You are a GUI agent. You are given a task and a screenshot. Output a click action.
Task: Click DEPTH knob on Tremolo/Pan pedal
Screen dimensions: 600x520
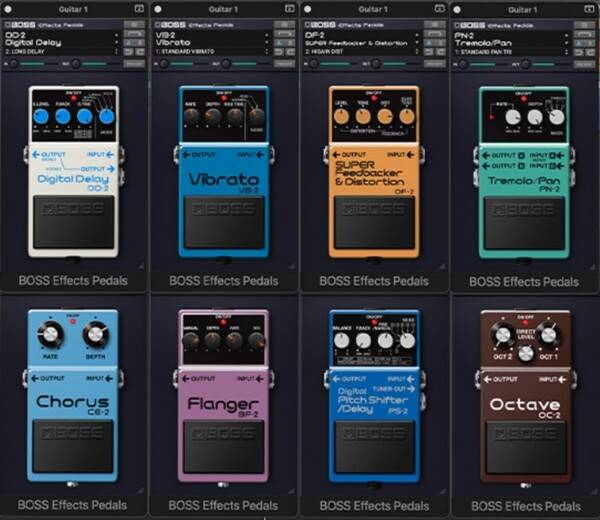(x=535, y=117)
